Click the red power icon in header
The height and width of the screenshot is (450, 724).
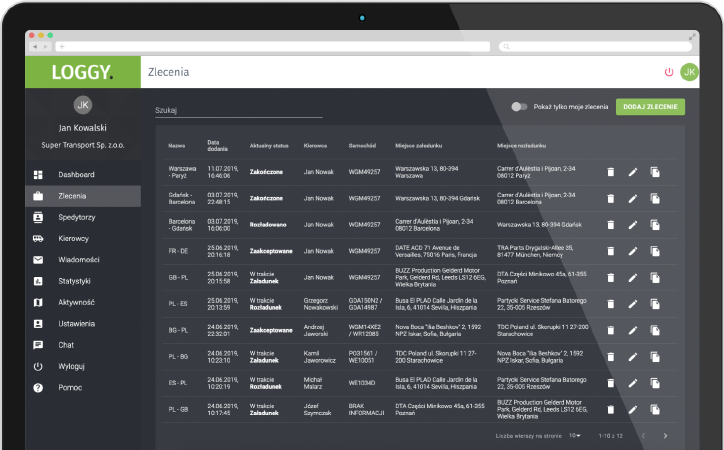pyautogui.click(x=669, y=72)
